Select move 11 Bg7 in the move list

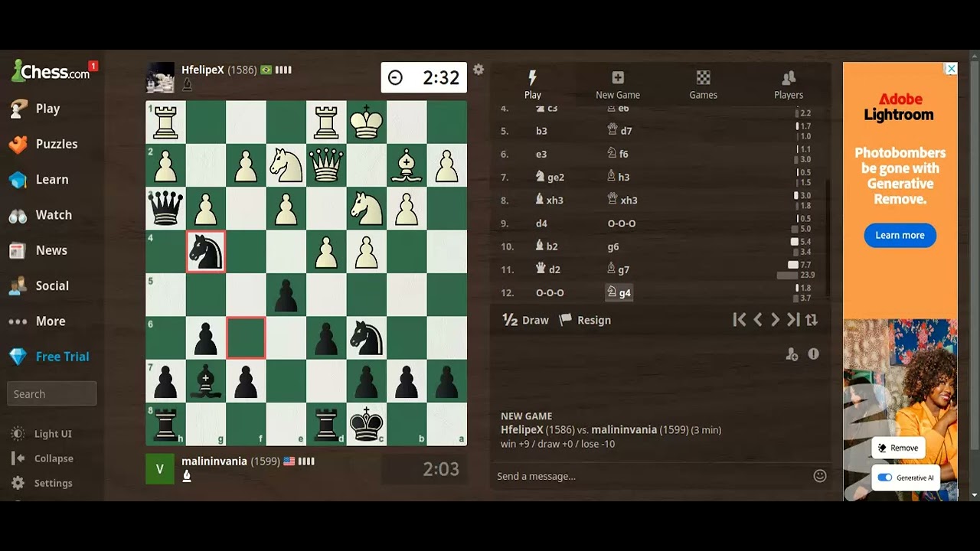[x=619, y=269]
